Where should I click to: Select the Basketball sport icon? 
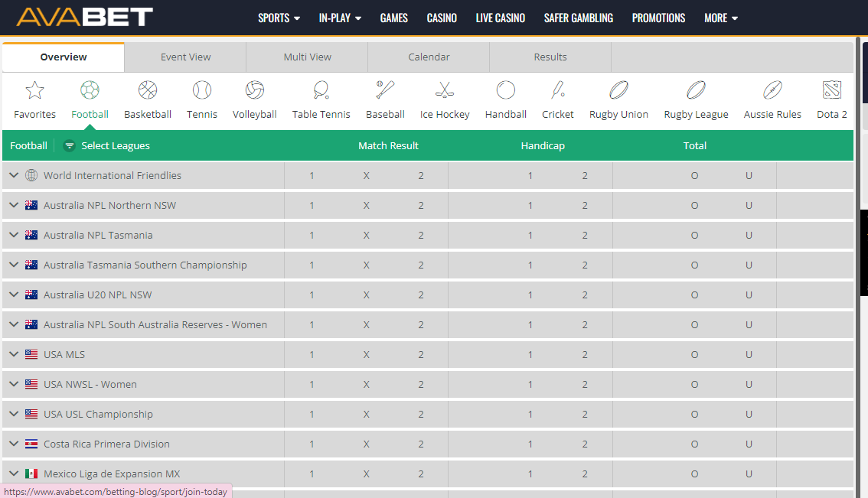coord(148,90)
